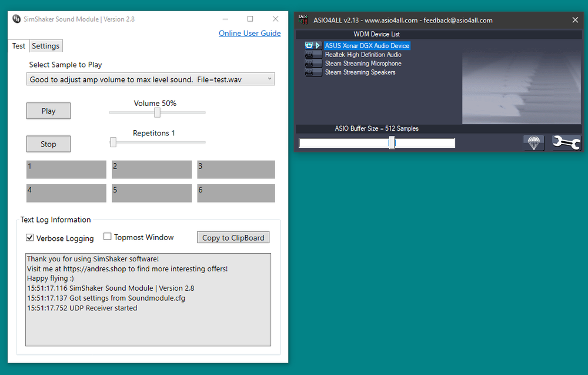Open the Select Sample to Play dropdown
588x375 pixels.
click(x=151, y=79)
